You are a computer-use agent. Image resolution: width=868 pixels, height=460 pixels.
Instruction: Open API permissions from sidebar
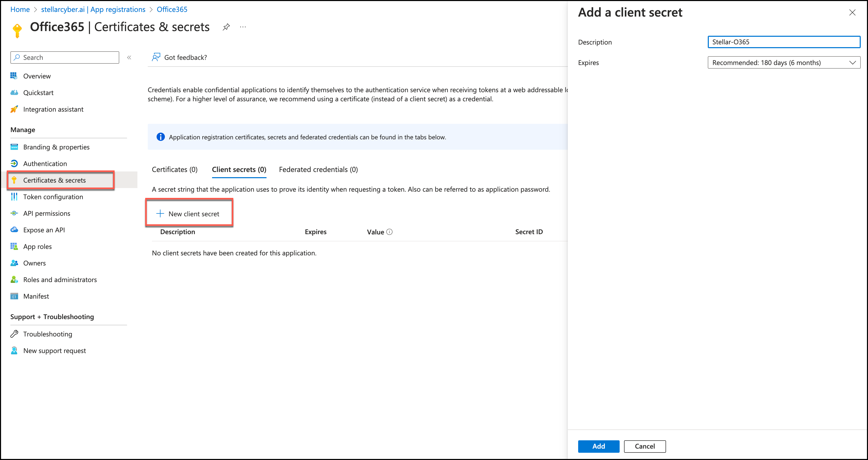click(46, 213)
